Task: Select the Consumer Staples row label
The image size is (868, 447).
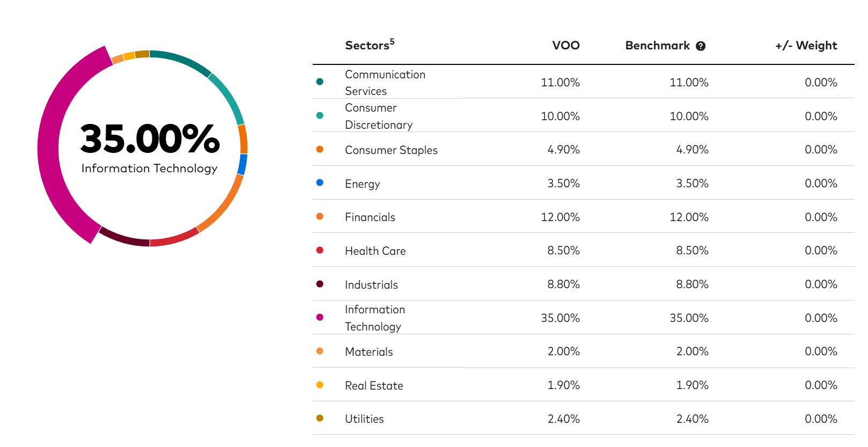Action: tap(391, 150)
